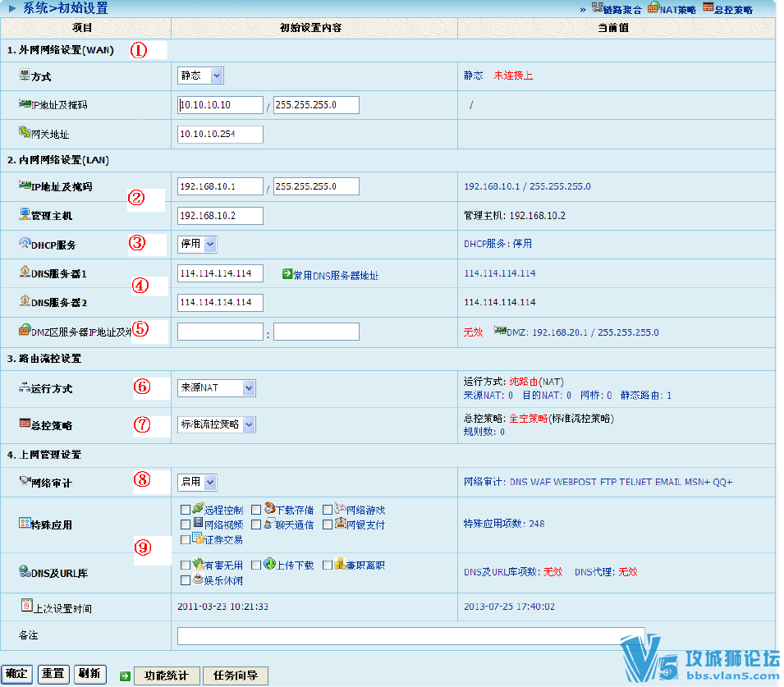Click the 备注 remarks input field
The height and width of the screenshot is (687, 784).
pos(411,636)
